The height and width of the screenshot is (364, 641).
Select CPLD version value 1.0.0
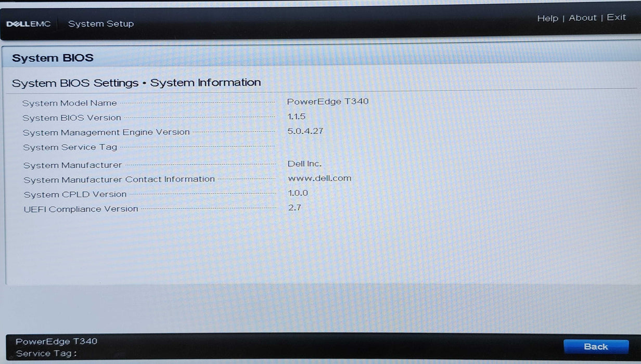click(x=298, y=193)
